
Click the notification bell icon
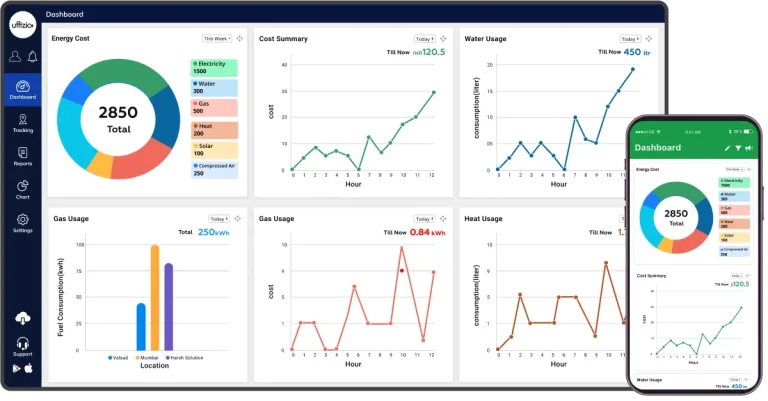(x=32, y=56)
